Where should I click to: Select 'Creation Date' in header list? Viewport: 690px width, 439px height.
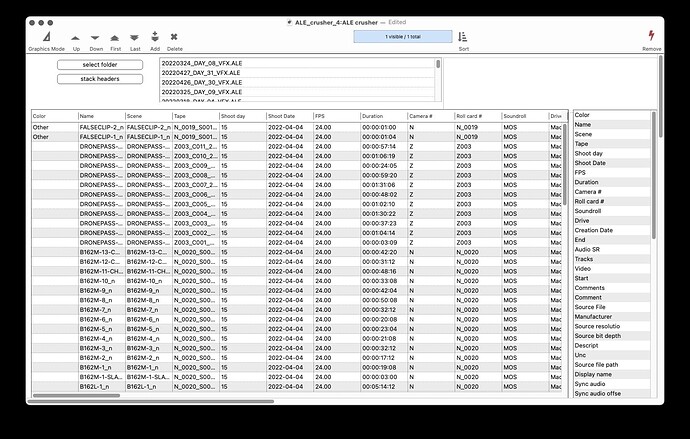[612, 230]
